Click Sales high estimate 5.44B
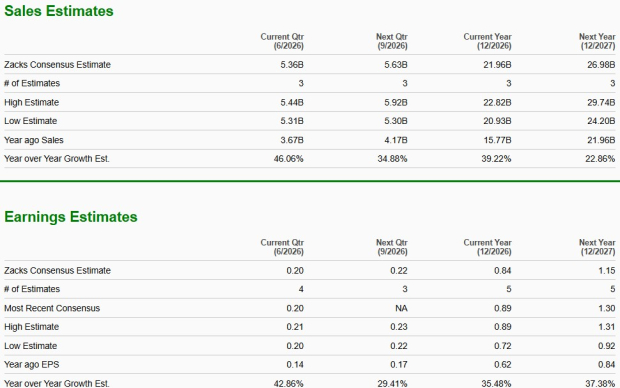 click(x=292, y=102)
